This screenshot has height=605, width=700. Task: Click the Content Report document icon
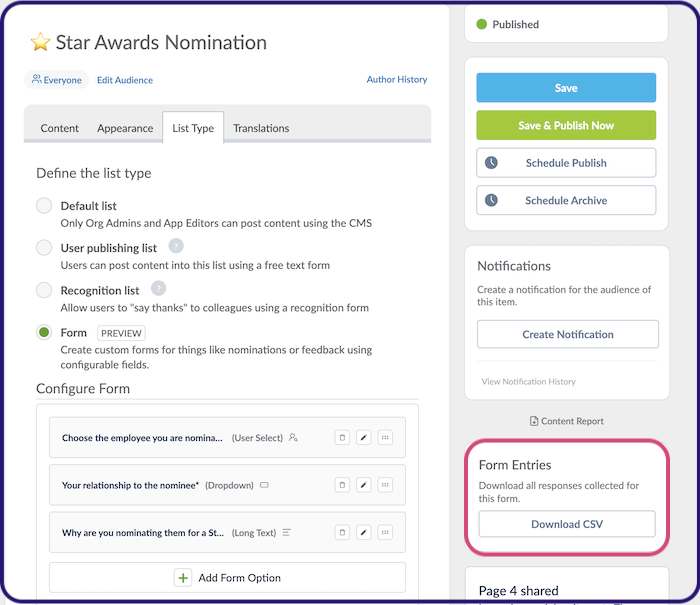[533, 421]
